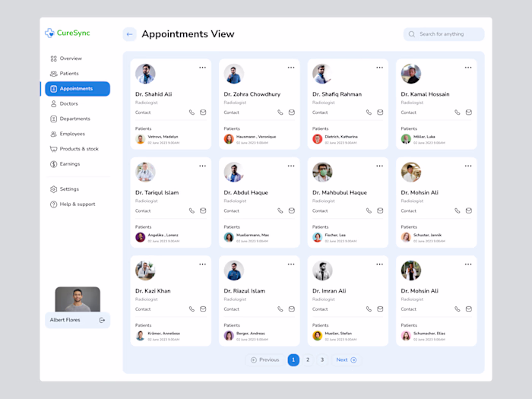This screenshot has height=399, width=532.
Task: Select page 1 in the pagination
Action: point(293,360)
